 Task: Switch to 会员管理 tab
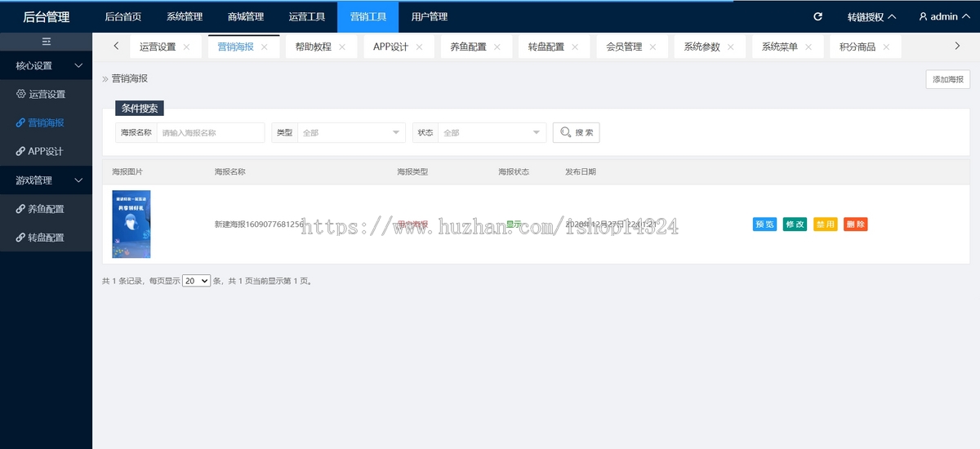coord(625,47)
